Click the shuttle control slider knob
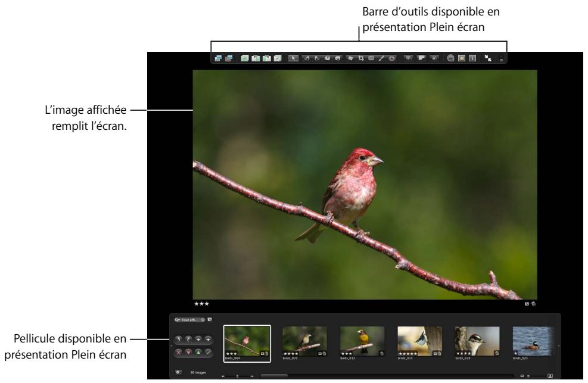 click(237, 376)
